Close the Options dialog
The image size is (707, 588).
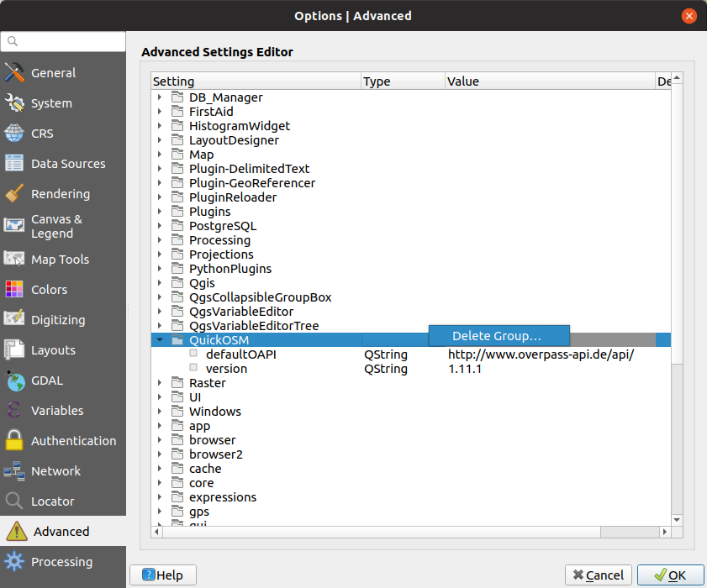[689, 16]
